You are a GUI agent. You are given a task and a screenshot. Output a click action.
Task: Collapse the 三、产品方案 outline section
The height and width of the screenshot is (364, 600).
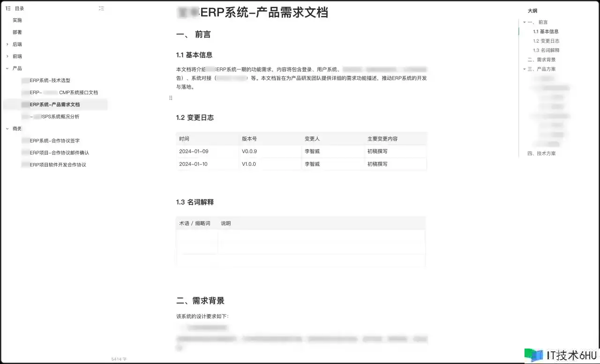524,69
